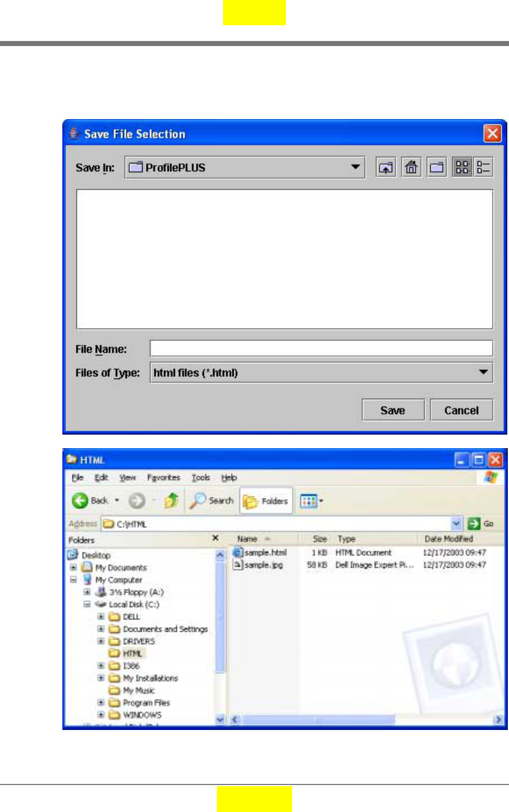Open the View menu in HTML window
Screen dimensions: 509x812
click(128, 477)
